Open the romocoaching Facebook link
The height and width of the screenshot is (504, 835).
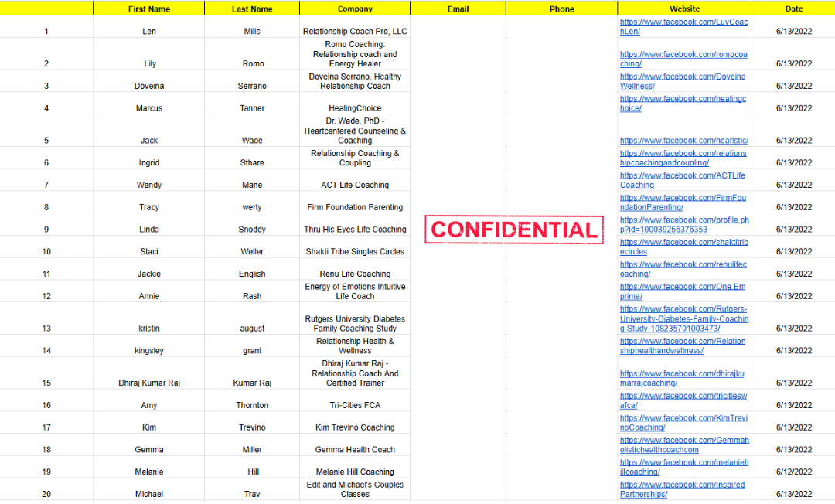tap(683, 59)
